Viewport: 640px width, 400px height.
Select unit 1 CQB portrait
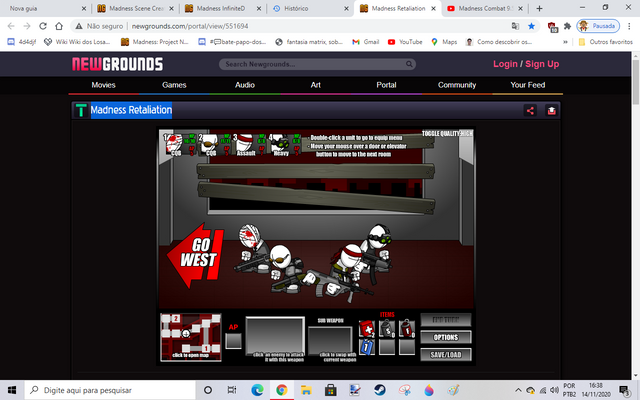(x=174, y=144)
